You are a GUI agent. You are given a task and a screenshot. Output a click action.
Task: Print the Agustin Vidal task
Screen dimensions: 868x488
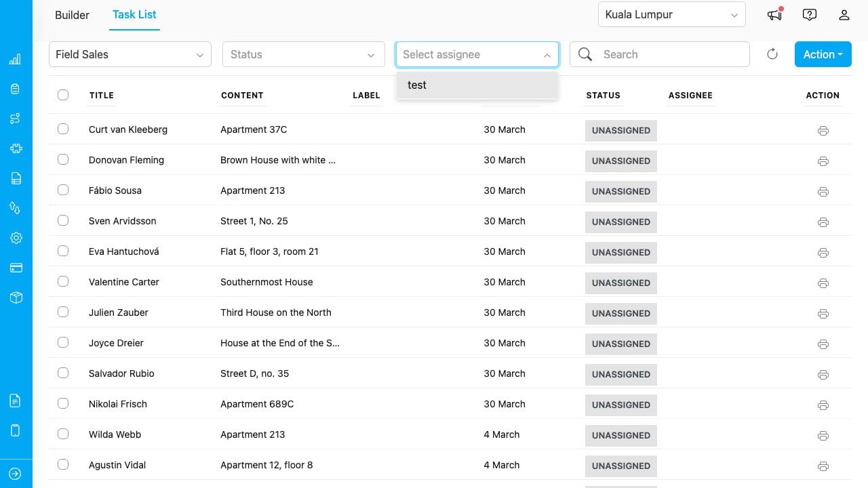[x=823, y=466]
